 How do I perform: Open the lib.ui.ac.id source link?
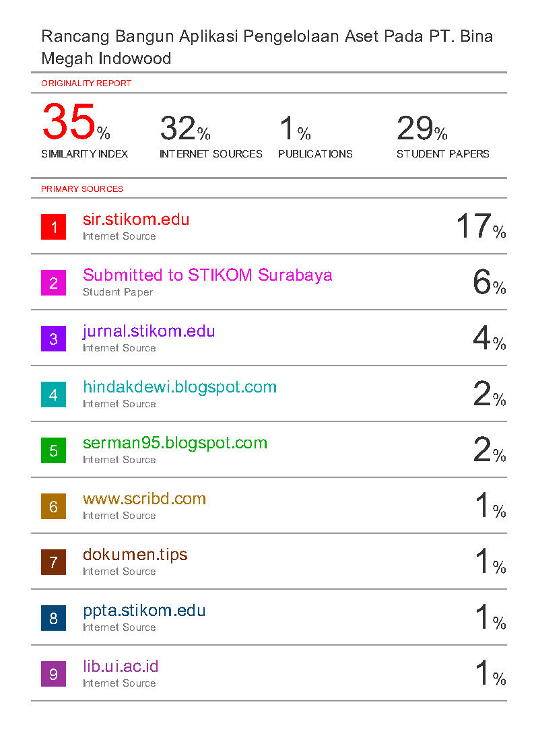pyautogui.click(x=121, y=666)
